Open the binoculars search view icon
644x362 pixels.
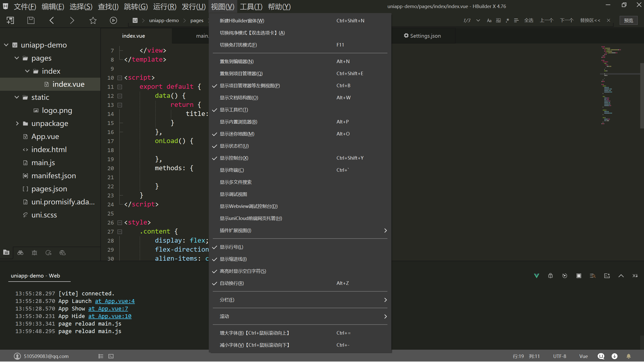point(20,253)
